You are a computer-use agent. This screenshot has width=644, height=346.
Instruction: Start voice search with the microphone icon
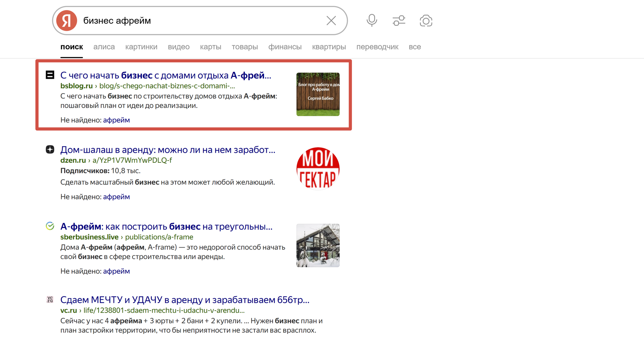coord(372,20)
